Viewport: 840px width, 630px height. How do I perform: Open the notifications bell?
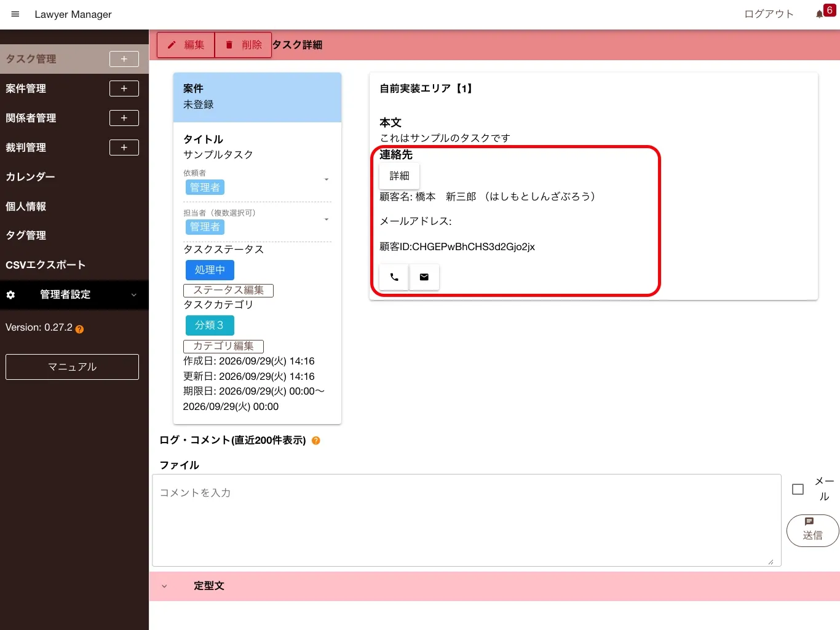tap(819, 14)
